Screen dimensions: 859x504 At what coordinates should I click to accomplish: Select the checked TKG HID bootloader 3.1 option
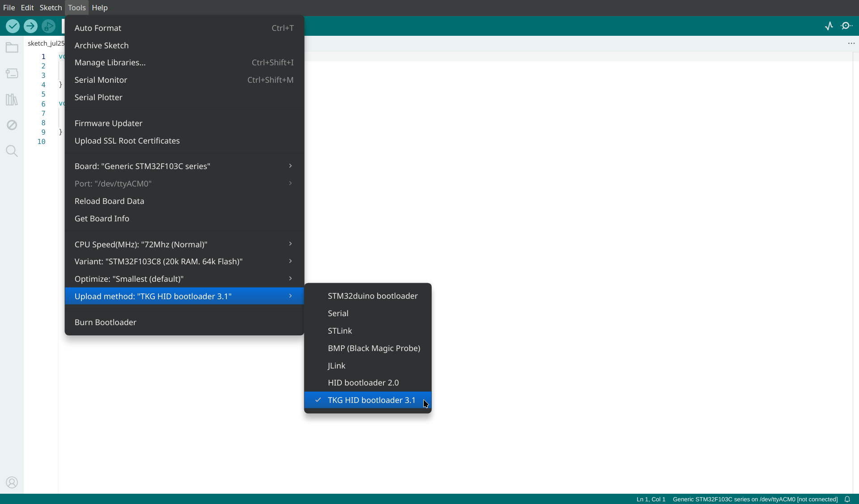[368, 400]
